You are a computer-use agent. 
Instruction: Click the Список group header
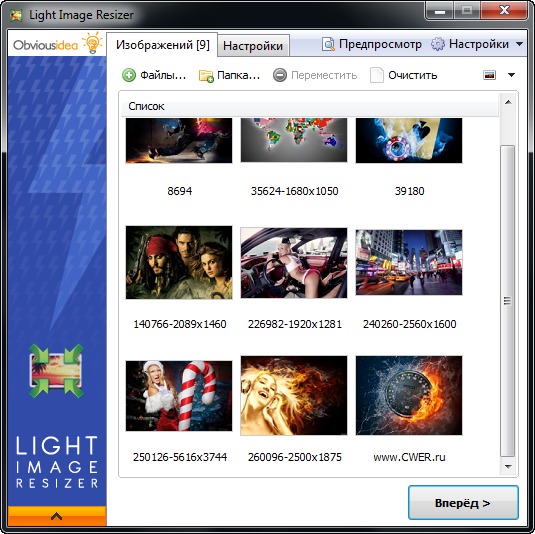310,106
